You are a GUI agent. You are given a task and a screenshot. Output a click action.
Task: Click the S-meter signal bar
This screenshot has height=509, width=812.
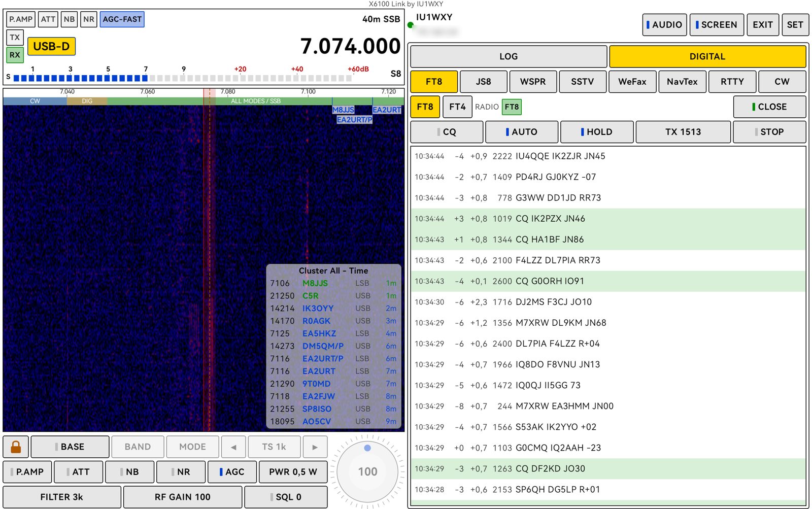183,78
